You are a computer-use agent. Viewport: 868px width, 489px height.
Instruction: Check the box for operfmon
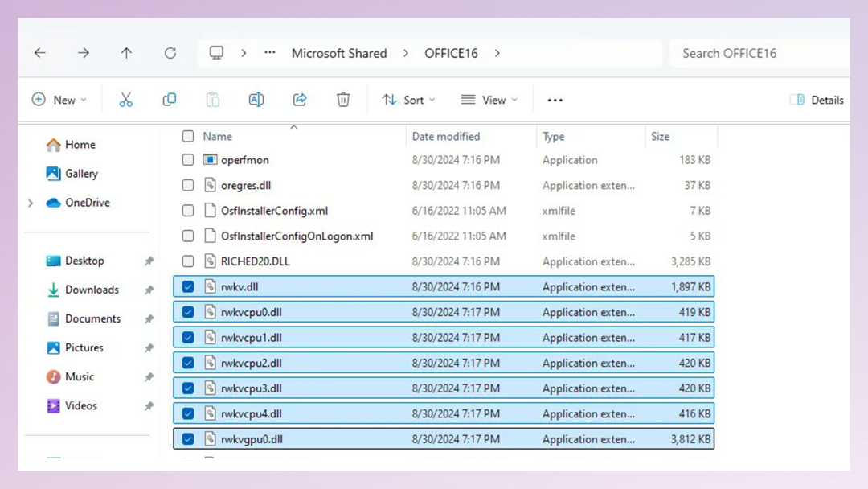pyautogui.click(x=188, y=160)
